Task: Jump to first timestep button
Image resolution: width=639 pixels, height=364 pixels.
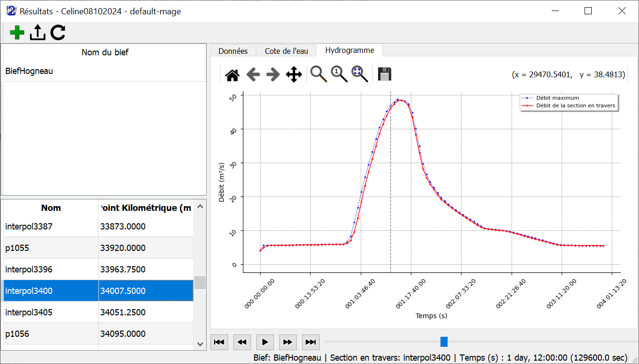Action: click(219, 342)
